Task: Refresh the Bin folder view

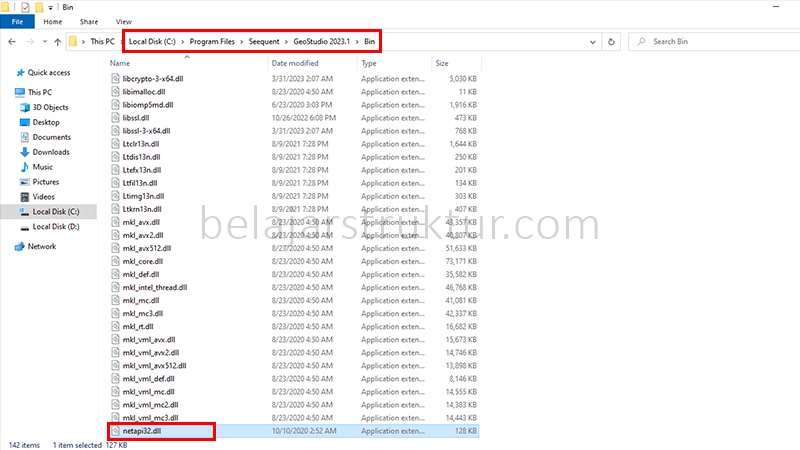Action: pos(611,42)
